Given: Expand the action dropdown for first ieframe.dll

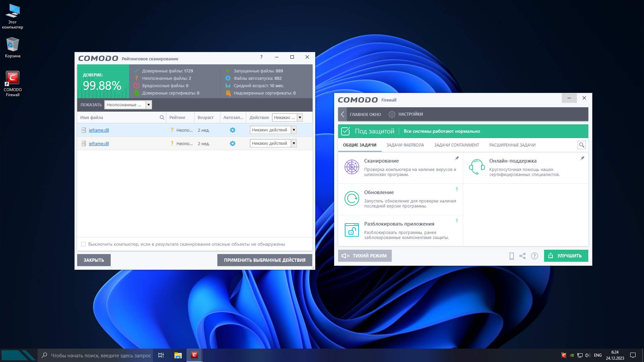Looking at the screenshot, I should click(294, 130).
